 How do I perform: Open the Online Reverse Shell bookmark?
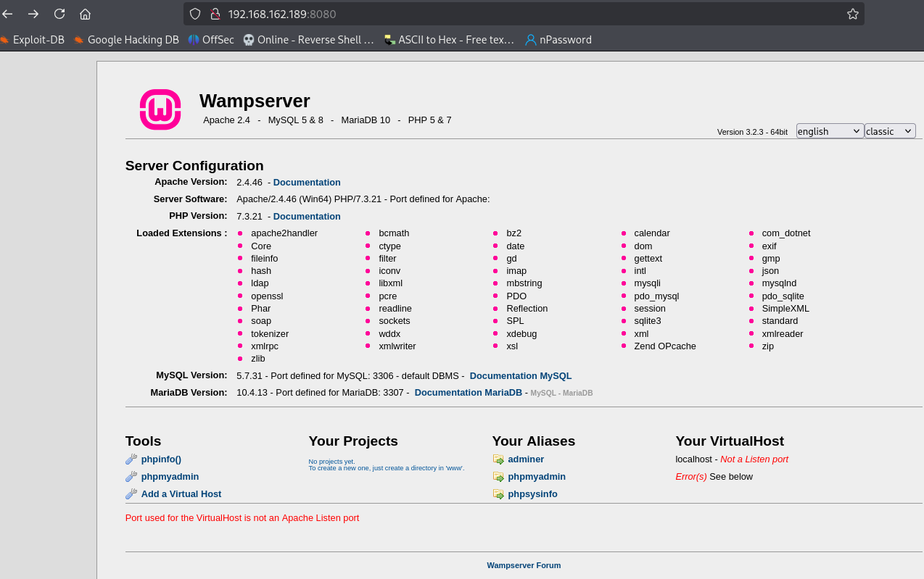click(309, 40)
